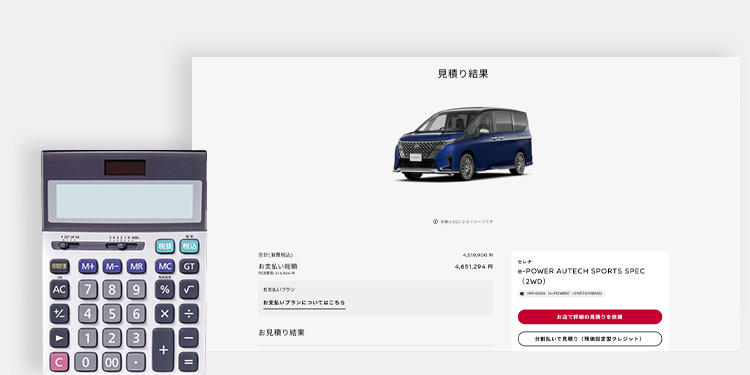This screenshot has width=750, height=375.
Task: Click the number 2 key
Action: click(112, 338)
